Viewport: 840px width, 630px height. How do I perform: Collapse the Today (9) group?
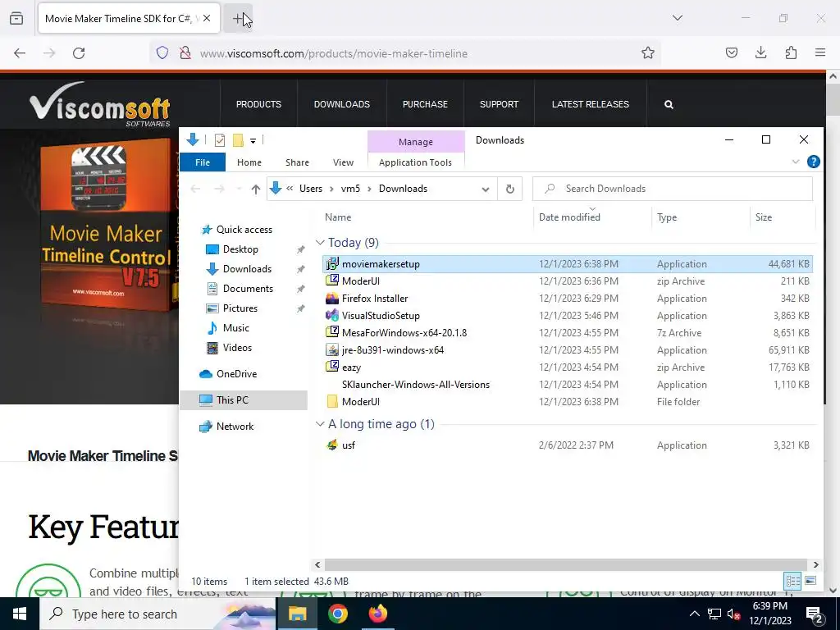pos(320,243)
